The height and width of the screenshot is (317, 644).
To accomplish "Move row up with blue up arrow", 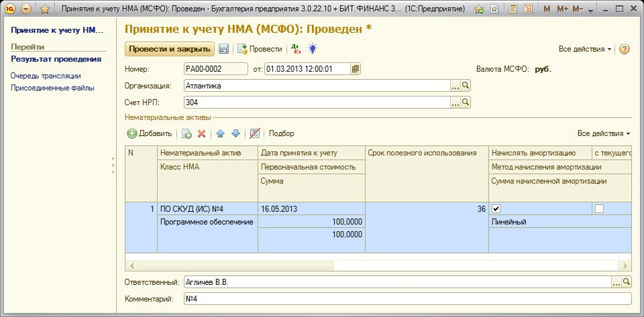I will pyautogui.click(x=220, y=133).
